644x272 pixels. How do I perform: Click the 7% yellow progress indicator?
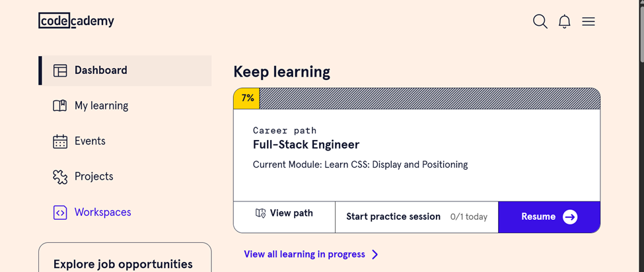pyautogui.click(x=246, y=98)
